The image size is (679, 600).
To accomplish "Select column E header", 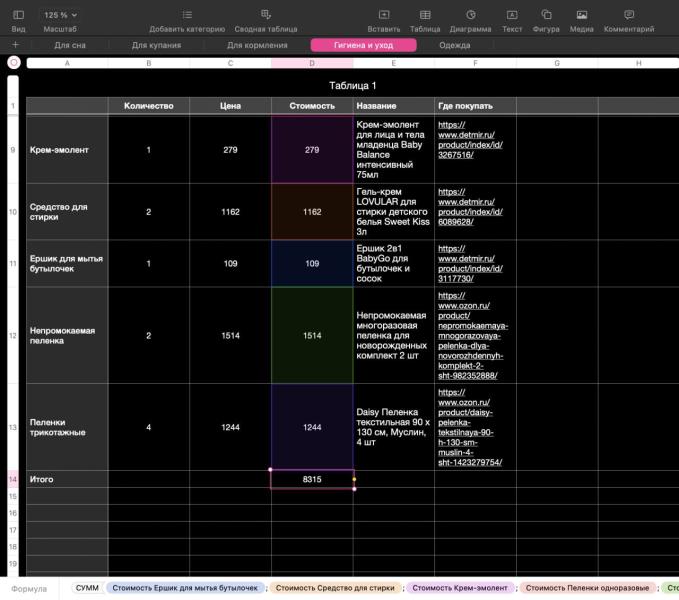I will coord(394,63).
